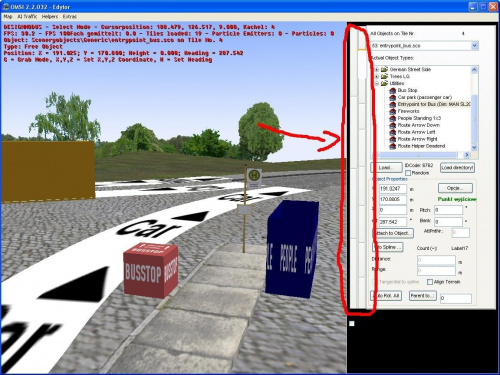Enable the Align Terrain checkbox

(430, 282)
